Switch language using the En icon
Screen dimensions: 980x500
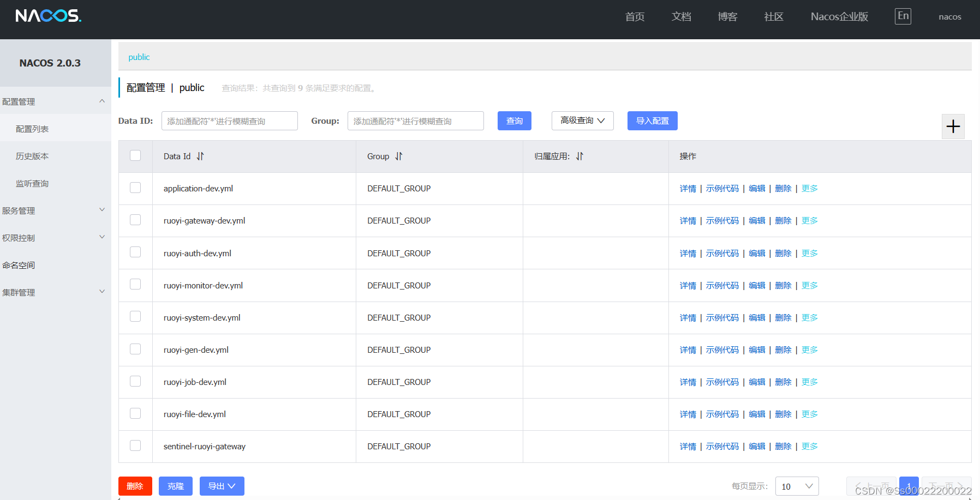[x=903, y=16]
